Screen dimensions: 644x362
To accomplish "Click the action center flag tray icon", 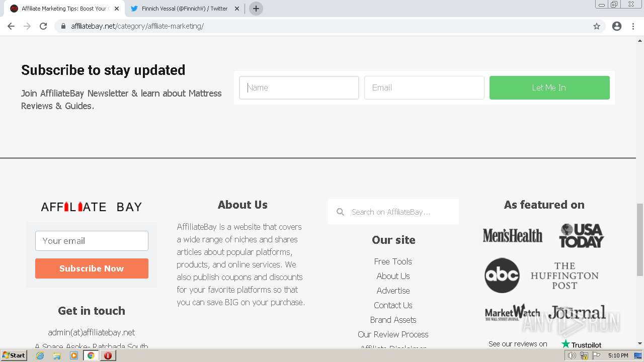I will click(x=596, y=355).
